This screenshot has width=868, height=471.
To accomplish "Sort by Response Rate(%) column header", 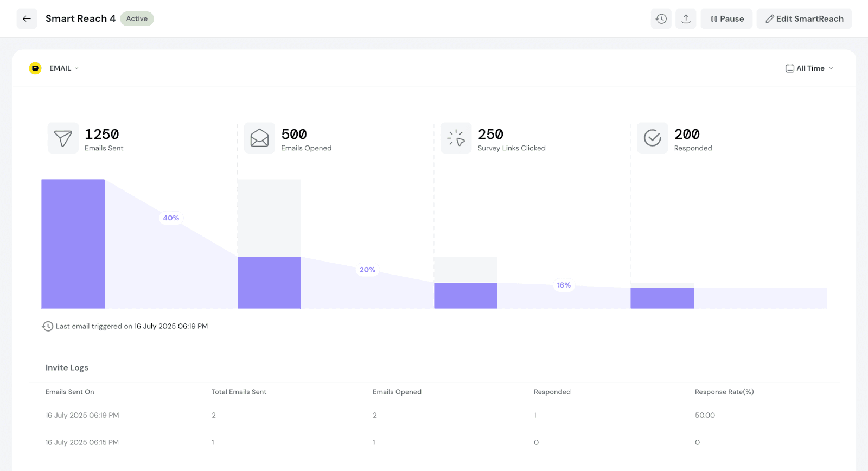I will tap(724, 392).
